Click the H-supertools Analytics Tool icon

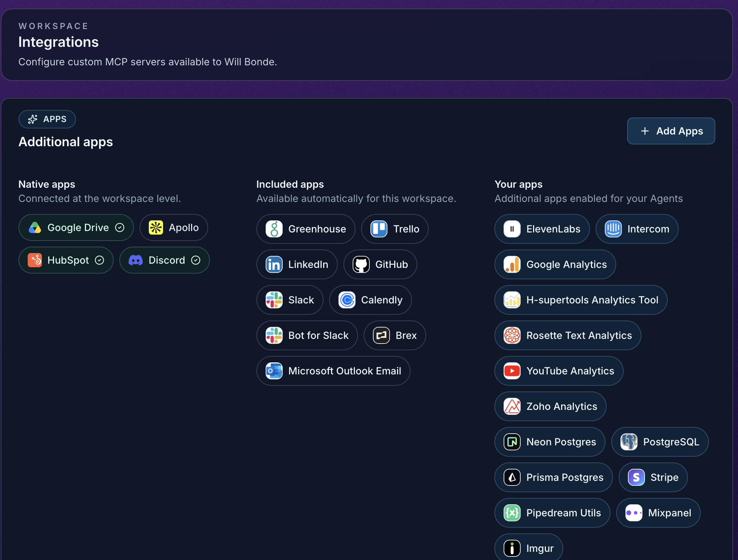point(512,300)
